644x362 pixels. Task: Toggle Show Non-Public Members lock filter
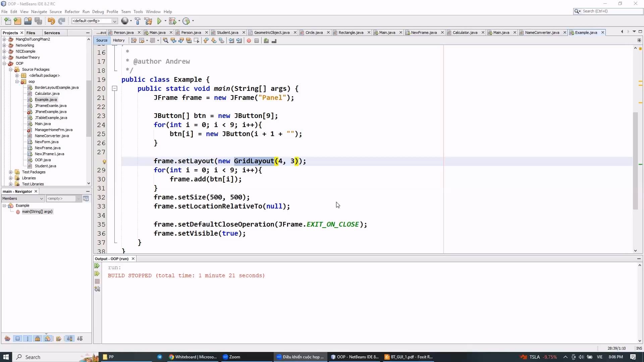pyautogui.click(x=38, y=339)
